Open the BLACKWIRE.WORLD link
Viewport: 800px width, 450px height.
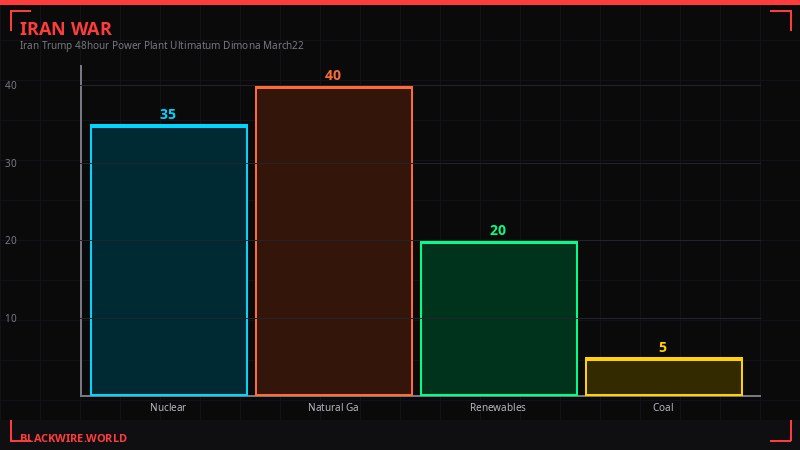coord(73,438)
